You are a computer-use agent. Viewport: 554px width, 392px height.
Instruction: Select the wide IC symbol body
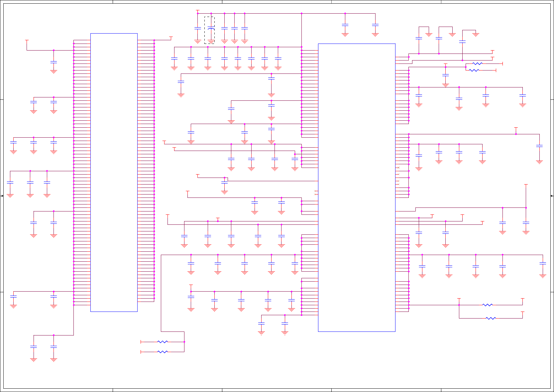(357, 188)
